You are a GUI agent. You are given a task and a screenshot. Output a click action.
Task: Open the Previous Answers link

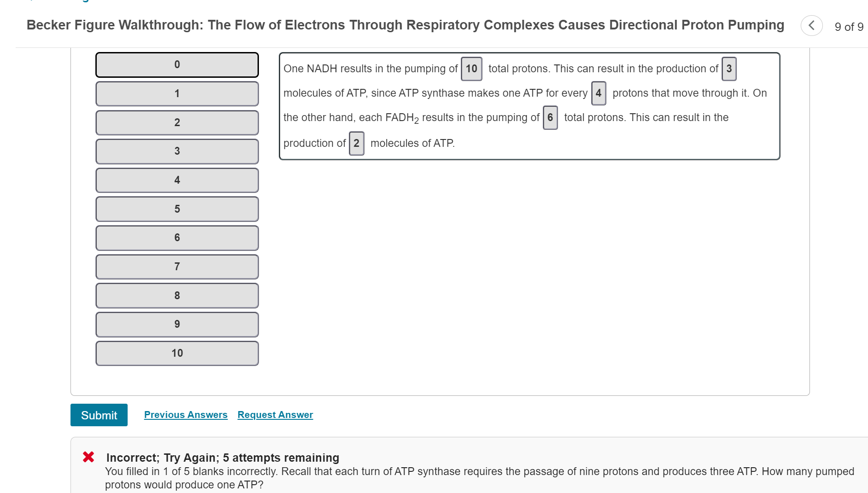(x=186, y=414)
